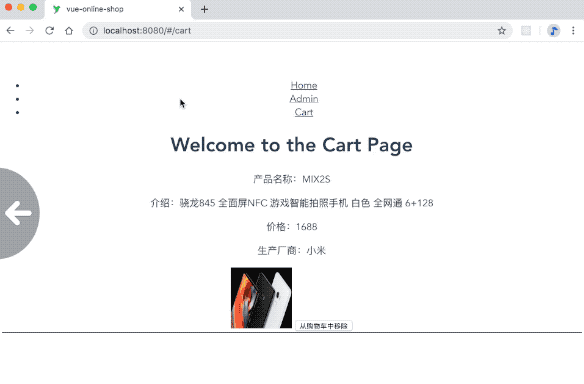Viewport: 584px width, 384px height.
Task: Open the browser home button
Action: point(69,31)
